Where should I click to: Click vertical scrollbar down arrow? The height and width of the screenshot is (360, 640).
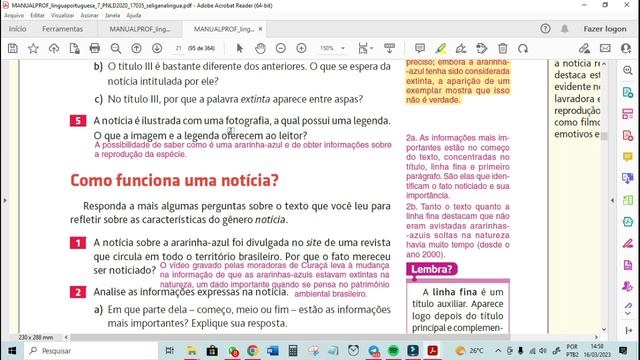coord(604,329)
